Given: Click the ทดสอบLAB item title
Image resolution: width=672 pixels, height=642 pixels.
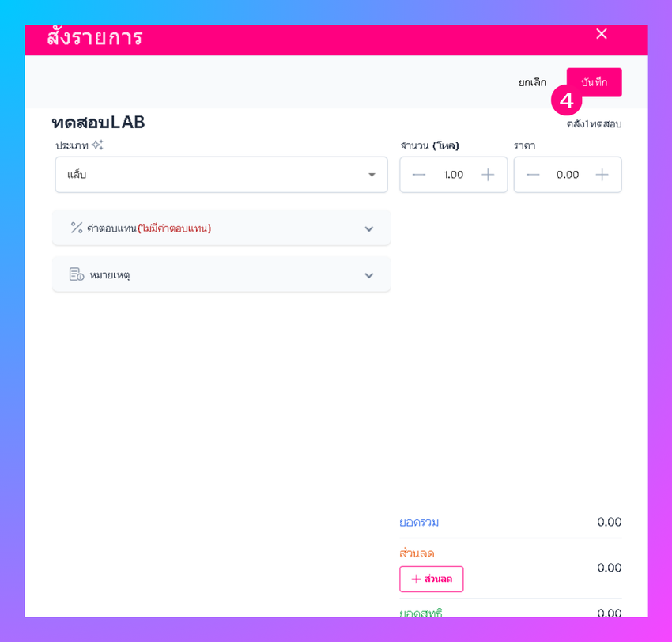Looking at the screenshot, I should point(98,123).
